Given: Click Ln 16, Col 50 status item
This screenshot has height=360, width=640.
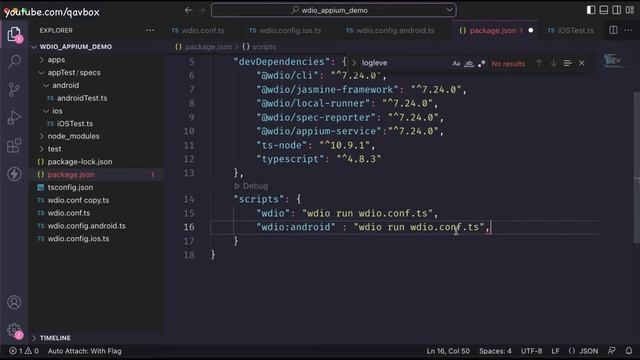Looking at the screenshot, I should coord(448,351).
